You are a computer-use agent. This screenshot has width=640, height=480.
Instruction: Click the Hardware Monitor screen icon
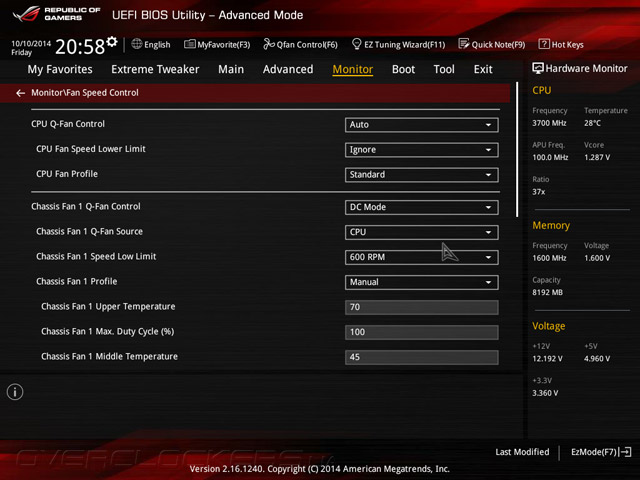click(x=538, y=68)
